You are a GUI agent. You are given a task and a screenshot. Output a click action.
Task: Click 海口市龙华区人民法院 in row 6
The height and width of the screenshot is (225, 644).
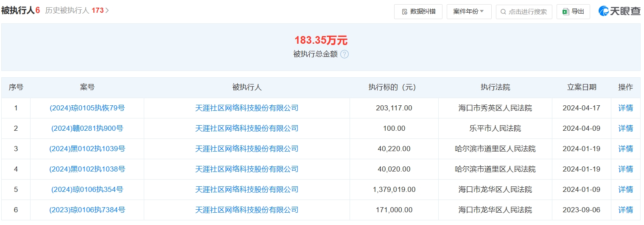(x=495, y=210)
